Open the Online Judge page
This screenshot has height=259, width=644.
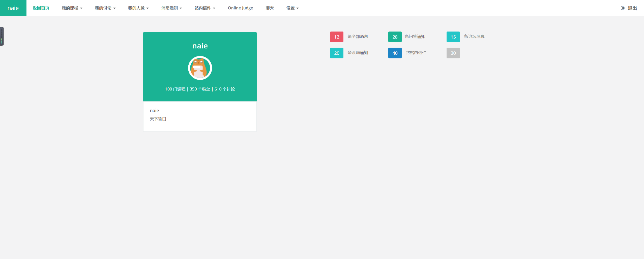coord(240,8)
